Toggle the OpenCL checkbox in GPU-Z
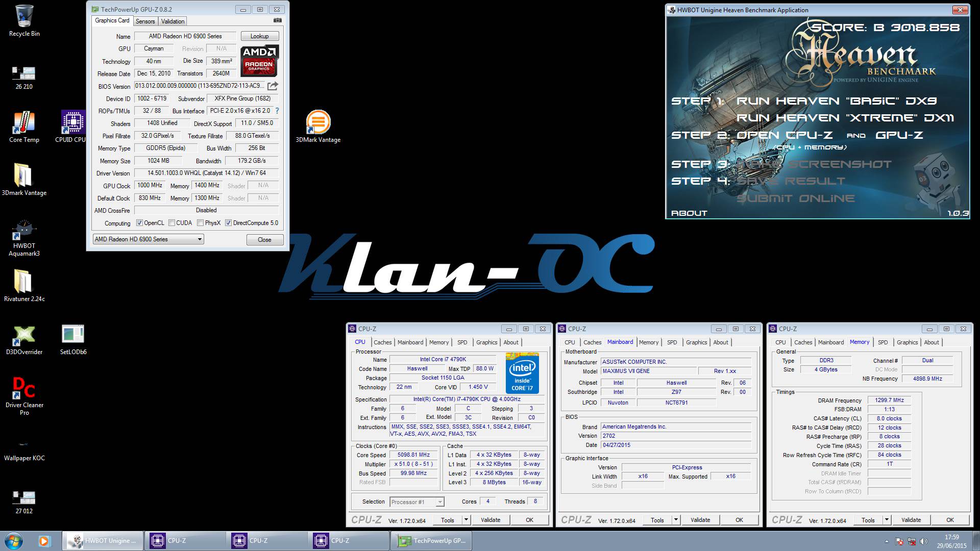Viewport: 980px width, 551px height. (x=139, y=223)
